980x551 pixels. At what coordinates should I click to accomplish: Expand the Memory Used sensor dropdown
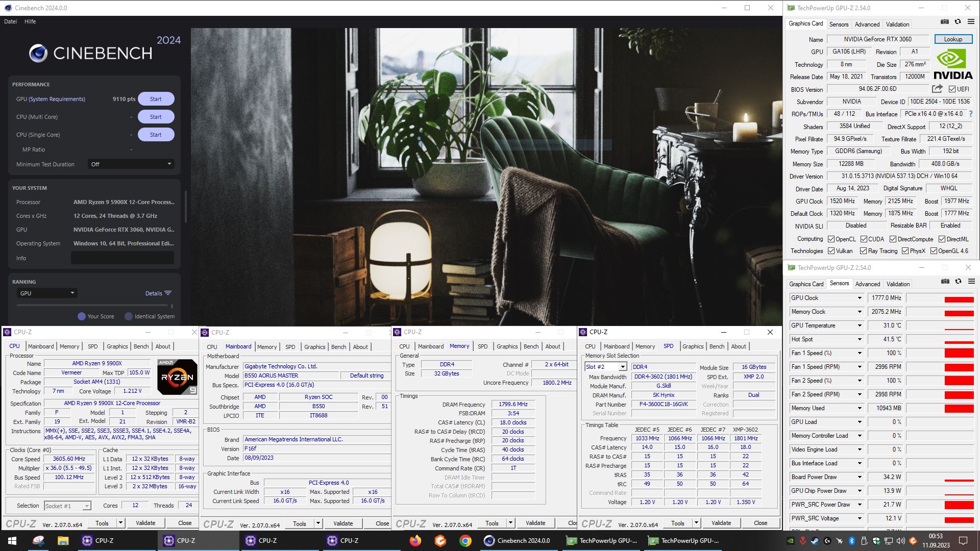tap(860, 408)
